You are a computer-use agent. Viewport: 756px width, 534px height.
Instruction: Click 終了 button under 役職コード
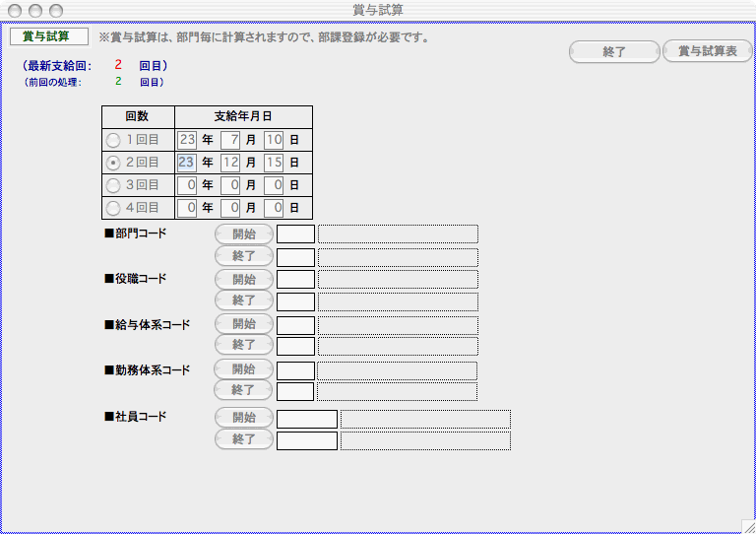(243, 300)
